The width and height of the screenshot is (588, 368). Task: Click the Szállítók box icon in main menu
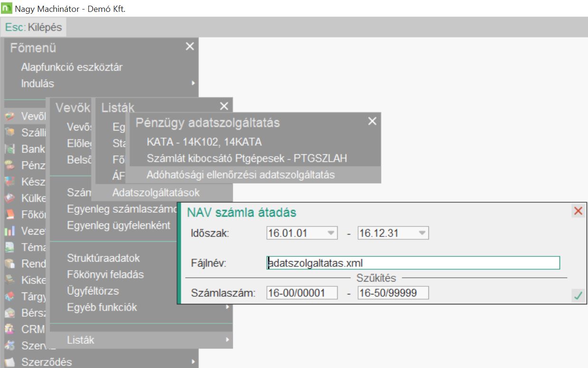[9, 133]
